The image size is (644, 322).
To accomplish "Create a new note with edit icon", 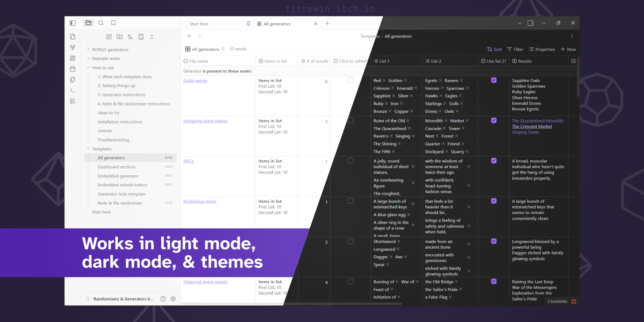I will (x=109, y=37).
